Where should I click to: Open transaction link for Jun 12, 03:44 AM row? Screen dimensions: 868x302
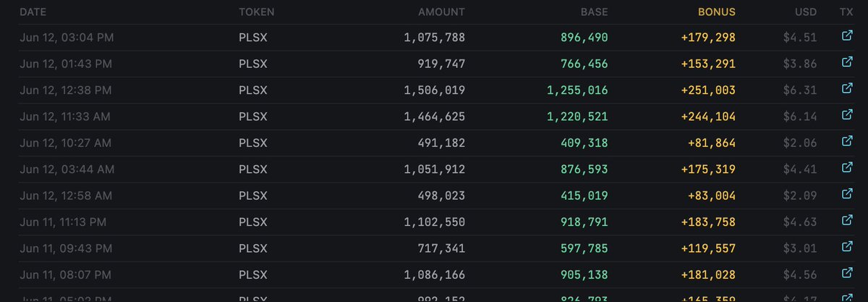(x=847, y=167)
